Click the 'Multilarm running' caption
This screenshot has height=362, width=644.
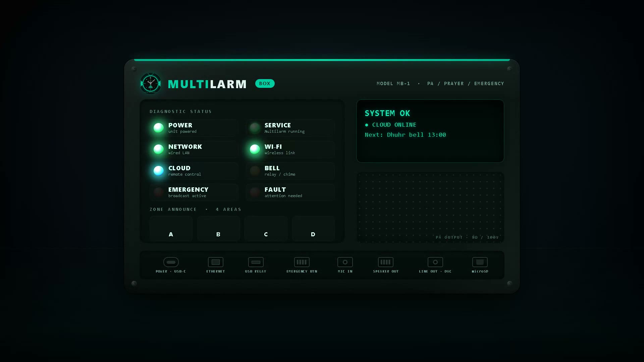pyautogui.click(x=285, y=131)
